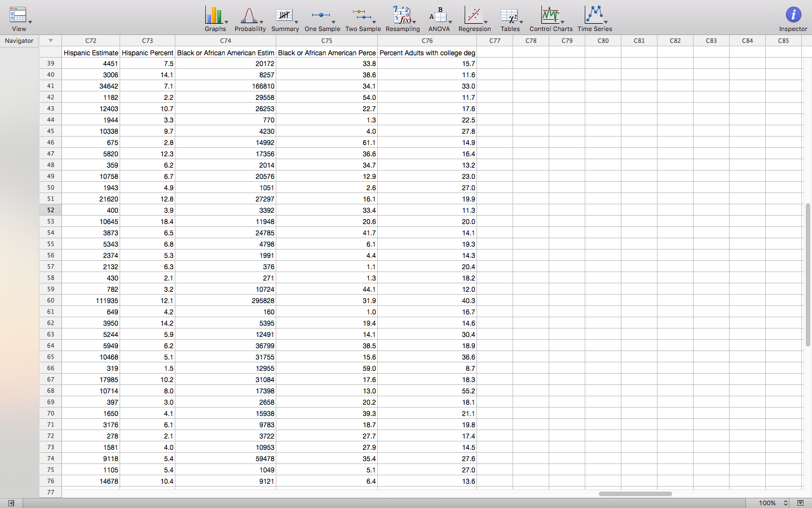Select column header C75
The width and height of the screenshot is (812, 508).
point(326,41)
